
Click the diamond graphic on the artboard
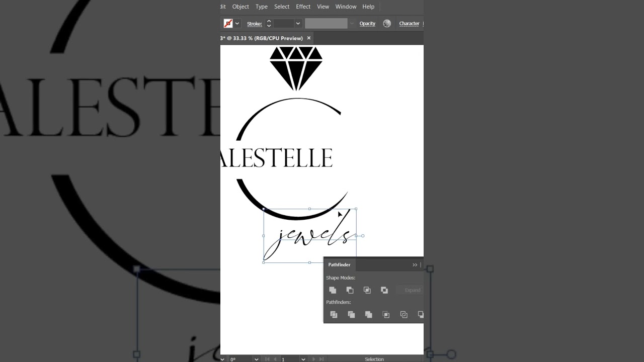coord(296,68)
